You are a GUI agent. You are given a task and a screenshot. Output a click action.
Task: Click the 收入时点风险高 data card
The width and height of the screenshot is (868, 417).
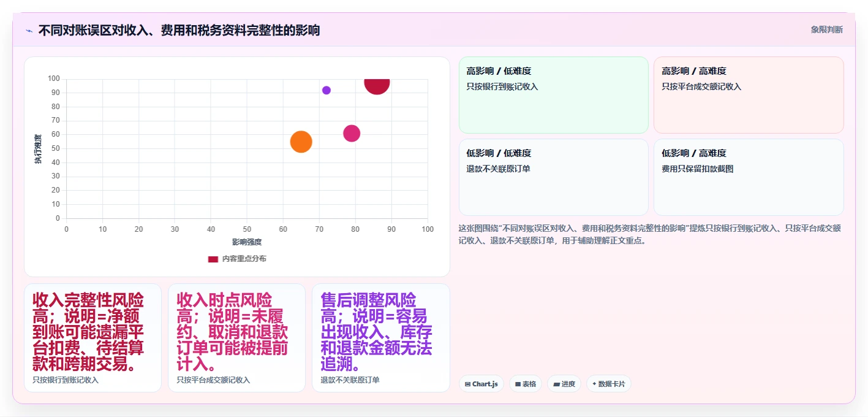tap(236, 338)
